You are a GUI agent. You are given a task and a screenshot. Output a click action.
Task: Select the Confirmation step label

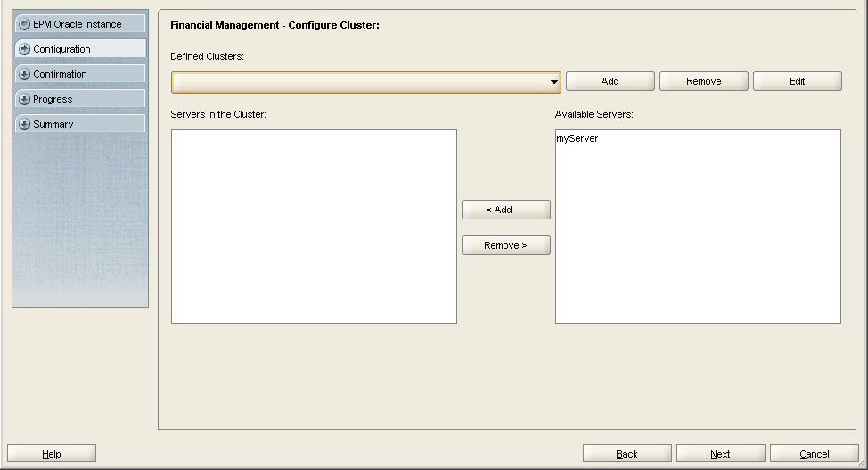(60, 74)
